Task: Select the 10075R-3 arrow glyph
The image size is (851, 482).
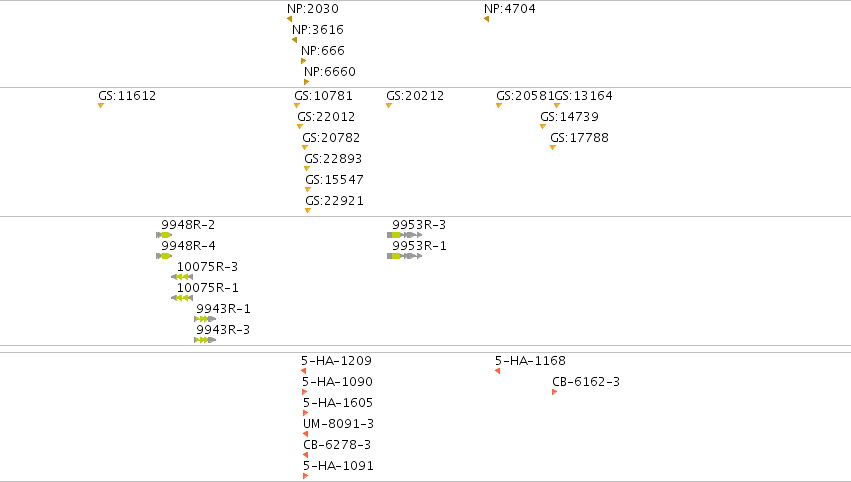Action: pos(182,277)
